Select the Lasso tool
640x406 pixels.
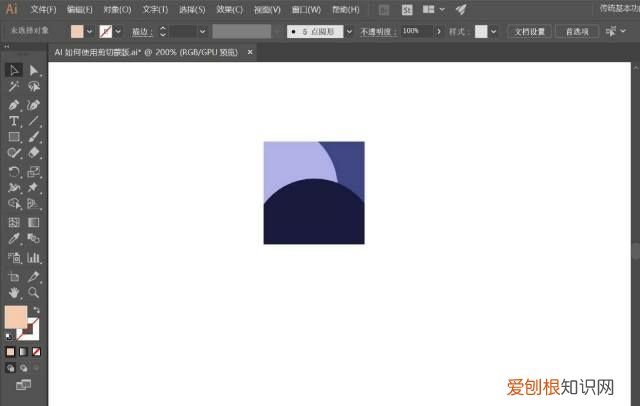[33, 86]
